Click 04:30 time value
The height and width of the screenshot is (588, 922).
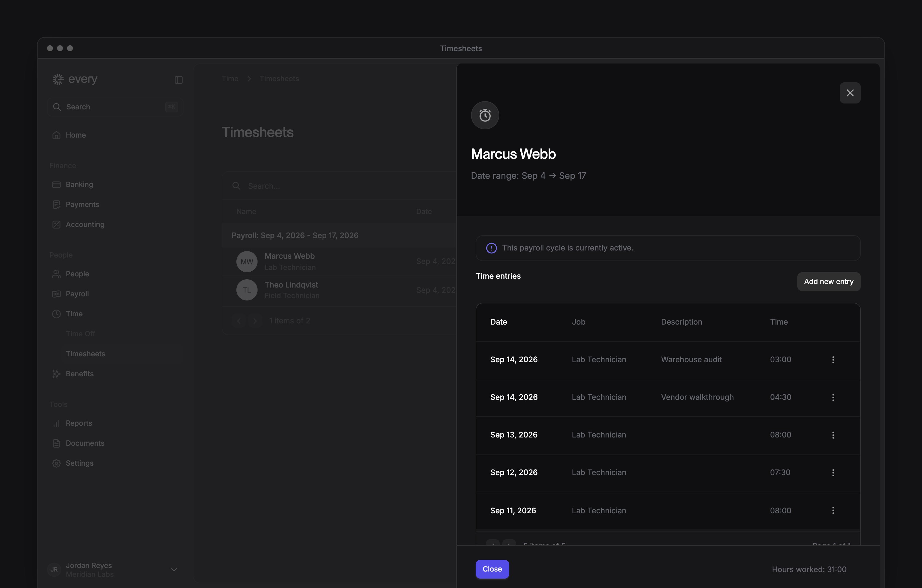[780, 397]
